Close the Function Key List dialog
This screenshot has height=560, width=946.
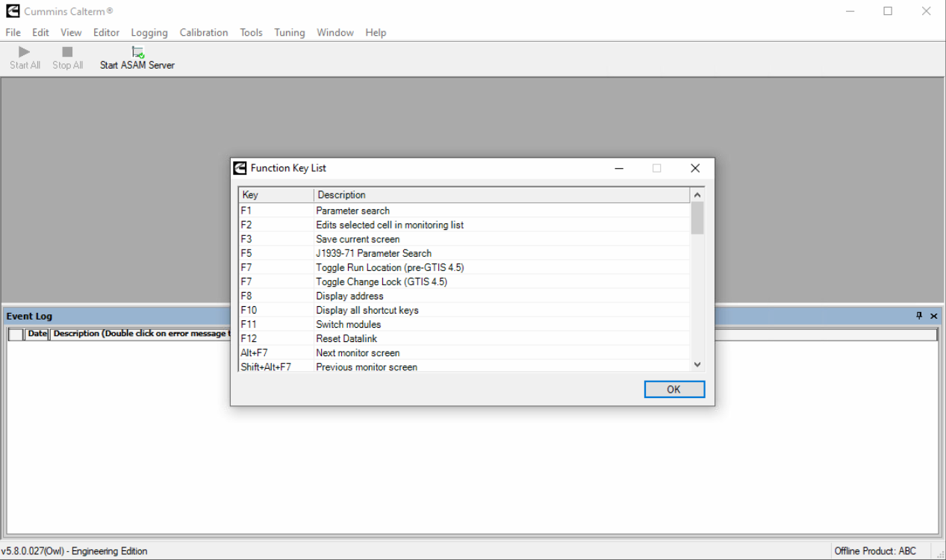tap(694, 168)
